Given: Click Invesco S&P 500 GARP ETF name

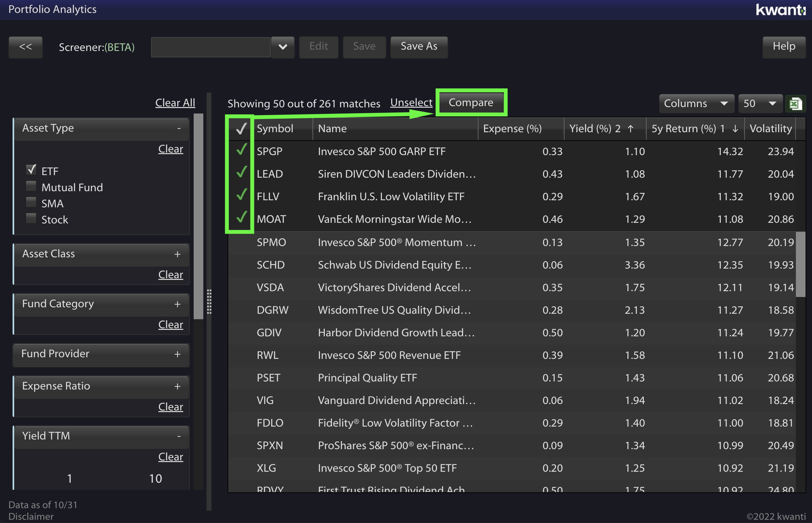Looking at the screenshot, I should click(382, 152).
